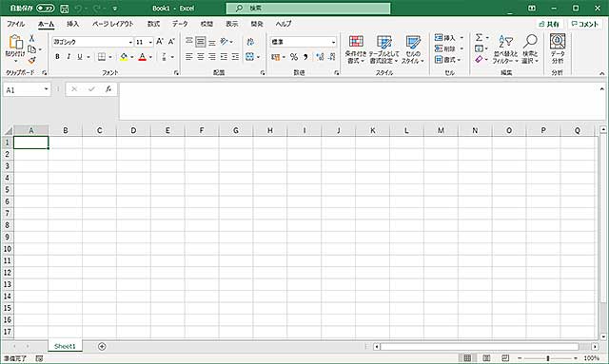Toggle center text horizontally
The image size is (609, 364).
201,57
